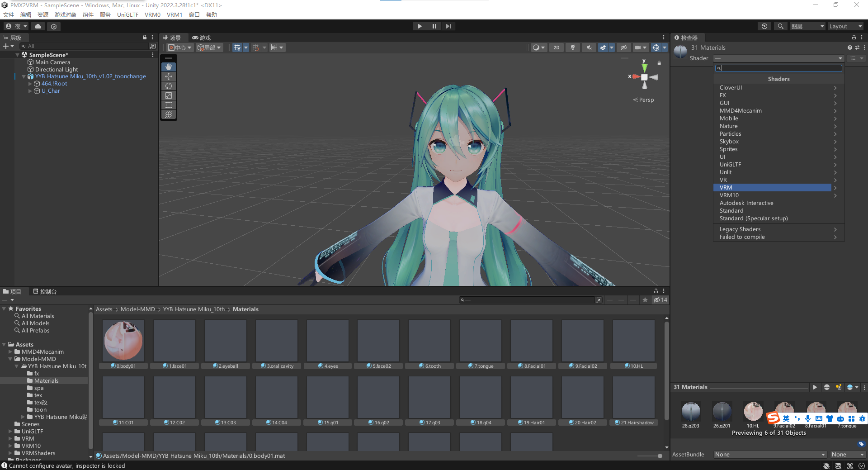Select the Hand view tool
The height and width of the screenshot is (470, 868).
pyautogui.click(x=169, y=67)
